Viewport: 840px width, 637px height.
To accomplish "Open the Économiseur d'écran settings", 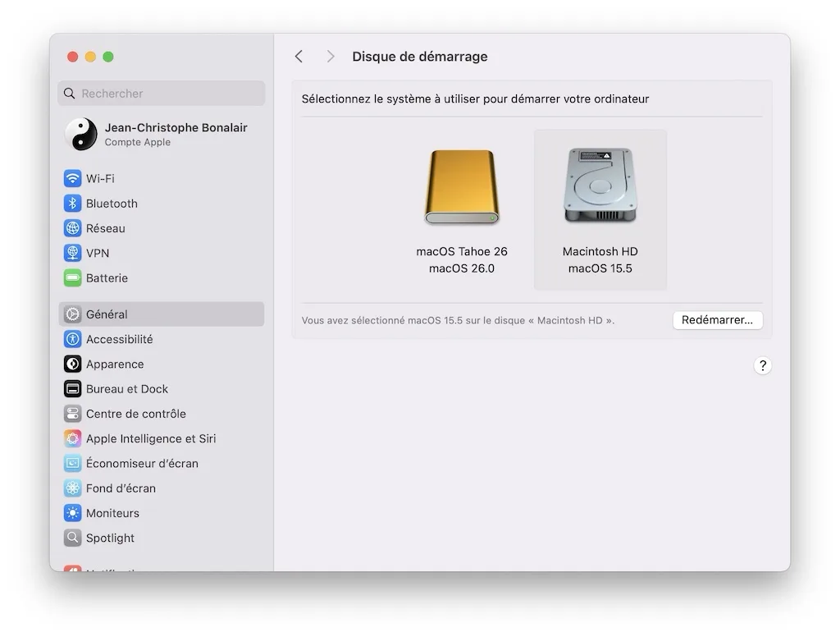I will pyautogui.click(x=143, y=463).
